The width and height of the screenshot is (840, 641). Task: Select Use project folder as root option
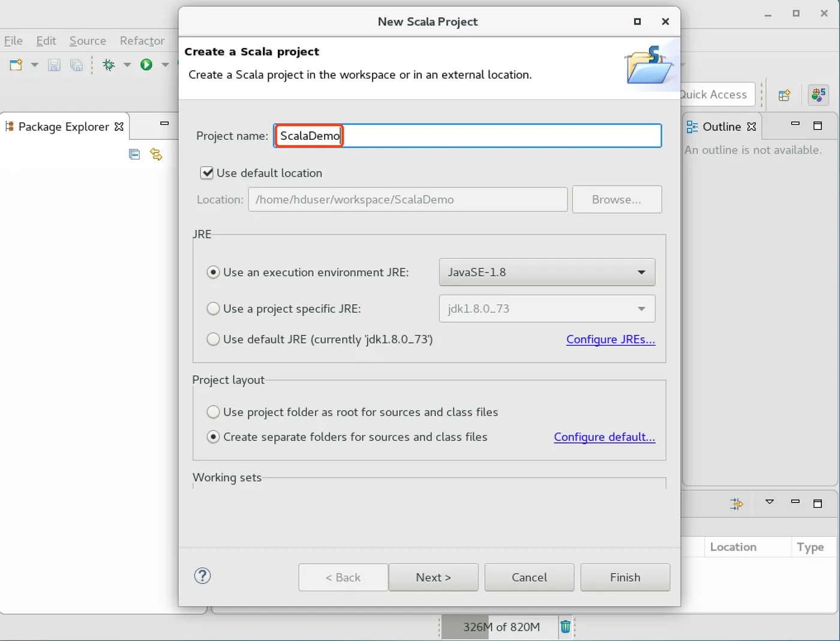pyautogui.click(x=213, y=412)
